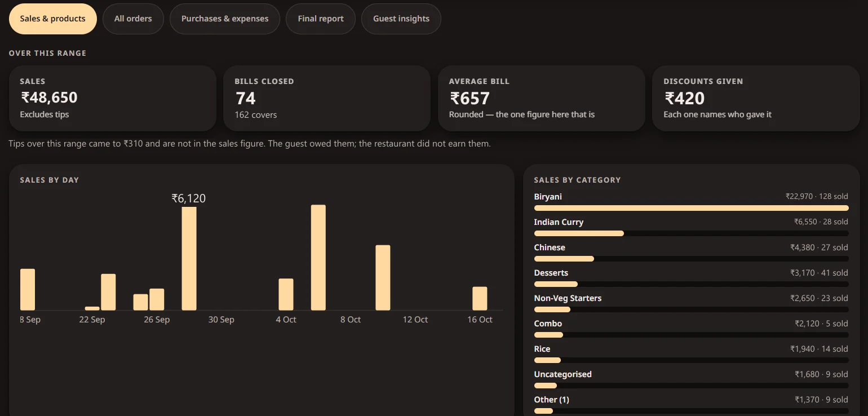Image resolution: width=868 pixels, height=416 pixels.
Task: Click Each one names who gave it
Action: click(x=718, y=114)
